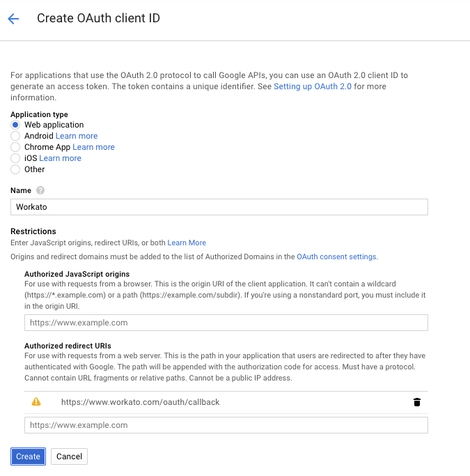This screenshot has width=470, height=476.
Task: Open Learn more link next to Android
Action: pos(77,136)
